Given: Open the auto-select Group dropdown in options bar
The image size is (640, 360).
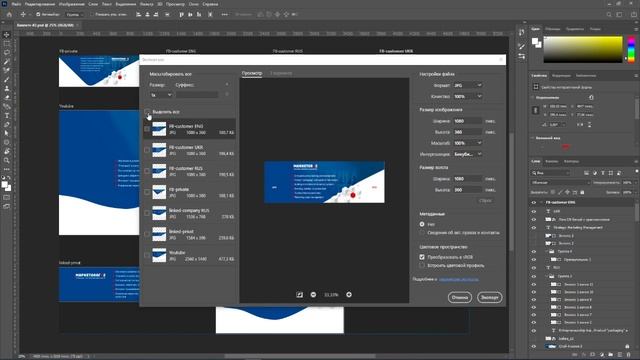Looking at the screenshot, I should (x=74, y=14).
